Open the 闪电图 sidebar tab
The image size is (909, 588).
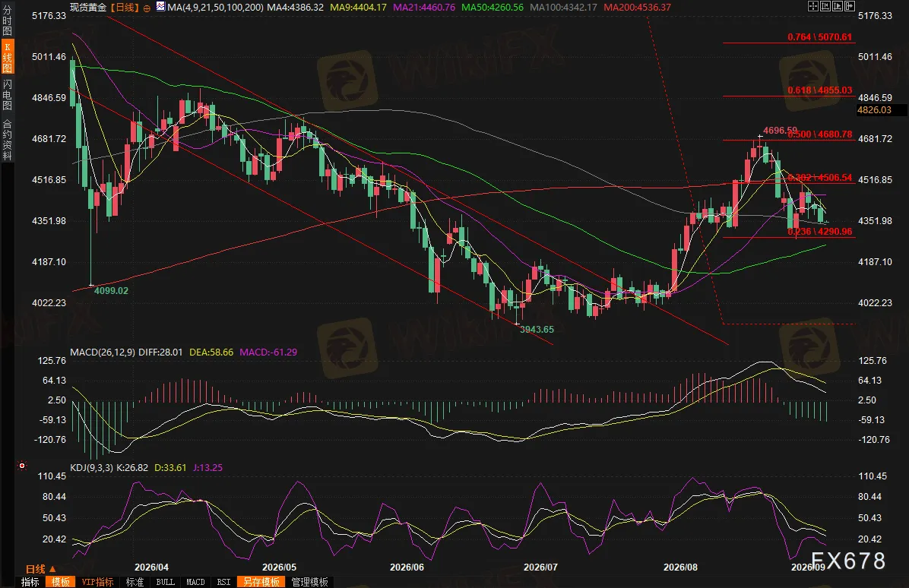7,94
